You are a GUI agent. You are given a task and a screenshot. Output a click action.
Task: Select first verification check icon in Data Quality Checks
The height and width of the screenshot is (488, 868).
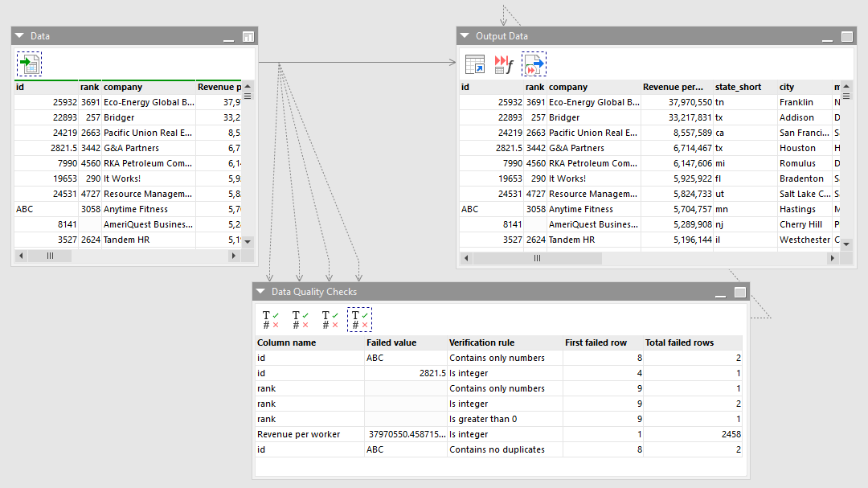tap(270, 320)
